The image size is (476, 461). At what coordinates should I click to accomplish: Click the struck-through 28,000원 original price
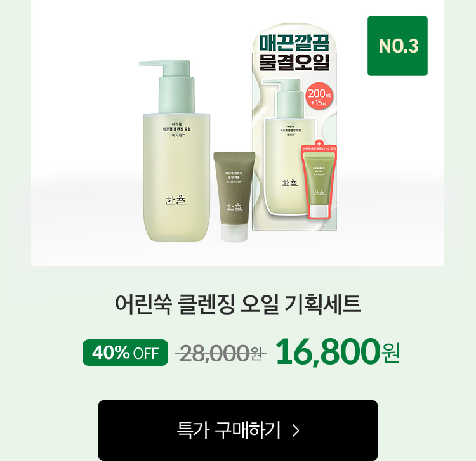click(221, 353)
